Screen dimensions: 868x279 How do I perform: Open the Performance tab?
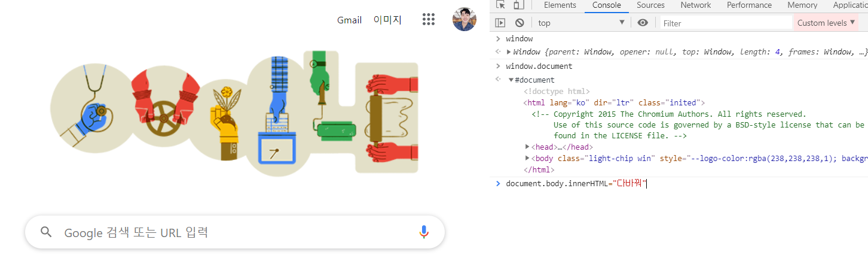pos(749,5)
